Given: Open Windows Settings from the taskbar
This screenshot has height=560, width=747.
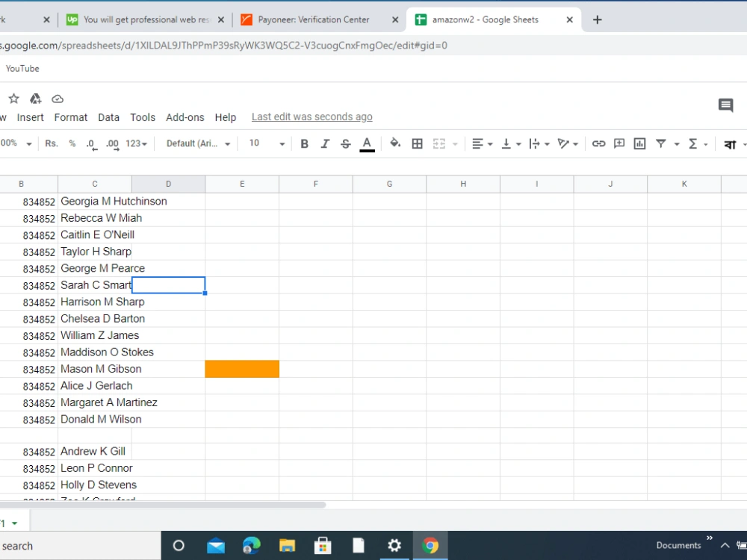Looking at the screenshot, I should click(x=394, y=546).
